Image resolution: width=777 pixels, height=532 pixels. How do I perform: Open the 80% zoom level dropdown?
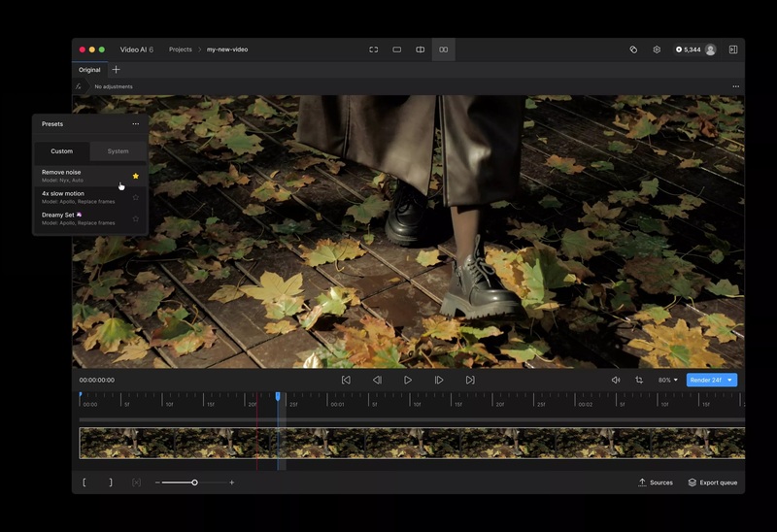coord(668,381)
